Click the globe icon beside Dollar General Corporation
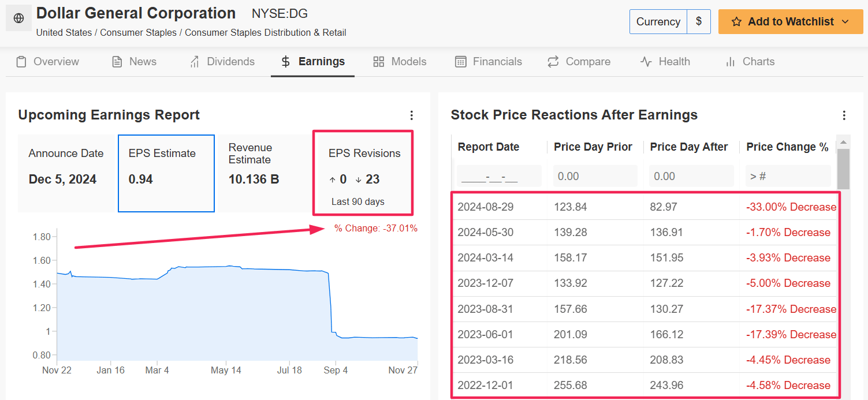Screen dimensions: 868x400 point(18,18)
